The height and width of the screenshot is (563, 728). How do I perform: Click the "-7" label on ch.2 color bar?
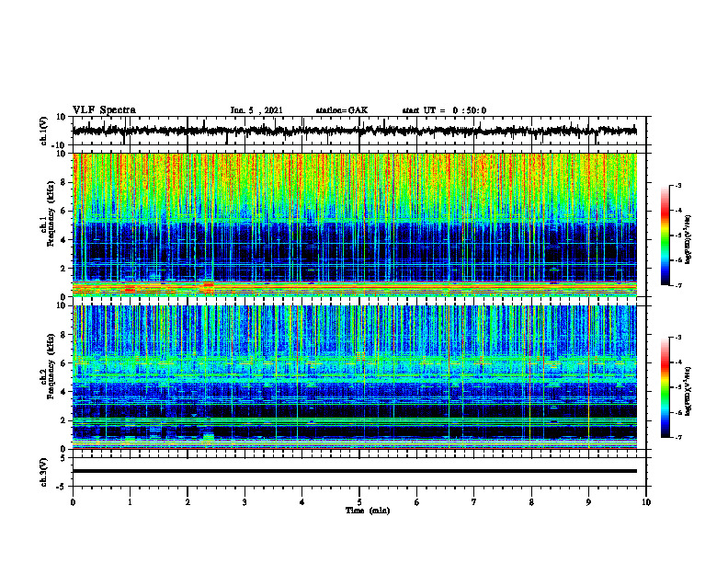pyautogui.click(x=677, y=438)
